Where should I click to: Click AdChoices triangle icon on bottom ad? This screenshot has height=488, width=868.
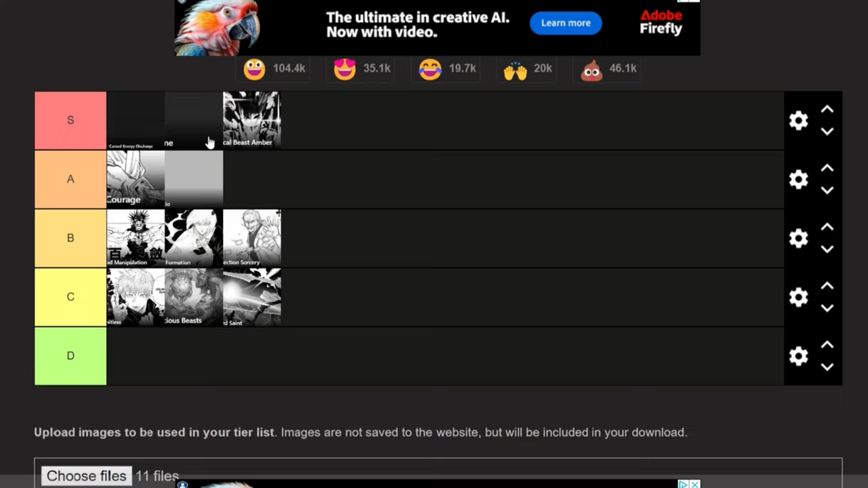684,484
